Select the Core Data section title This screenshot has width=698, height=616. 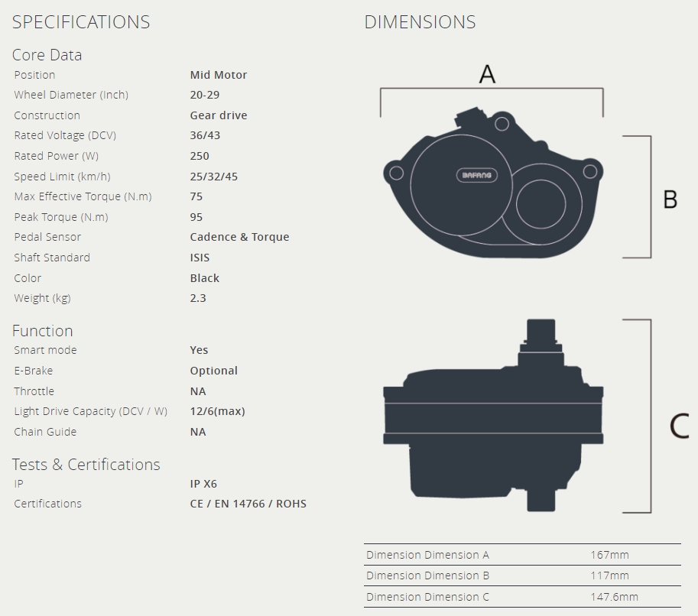pos(47,55)
